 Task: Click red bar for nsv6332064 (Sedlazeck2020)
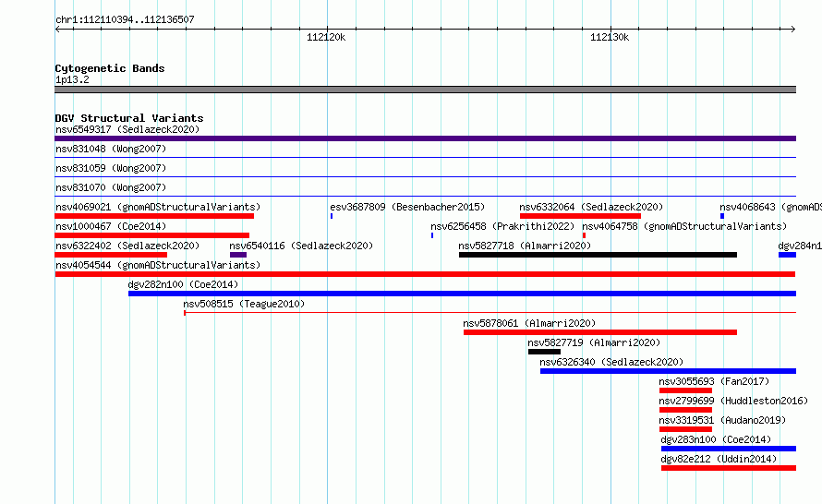click(580, 216)
